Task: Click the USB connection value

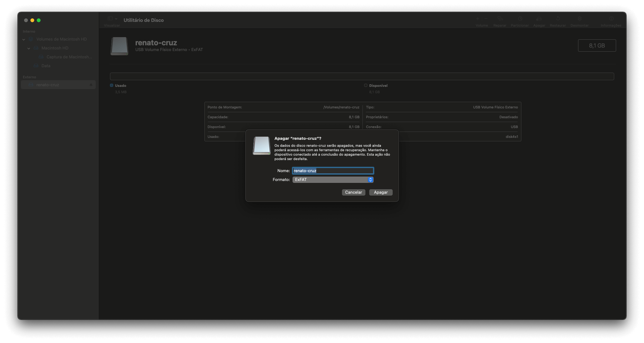Action: pyautogui.click(x=514, y=127)
